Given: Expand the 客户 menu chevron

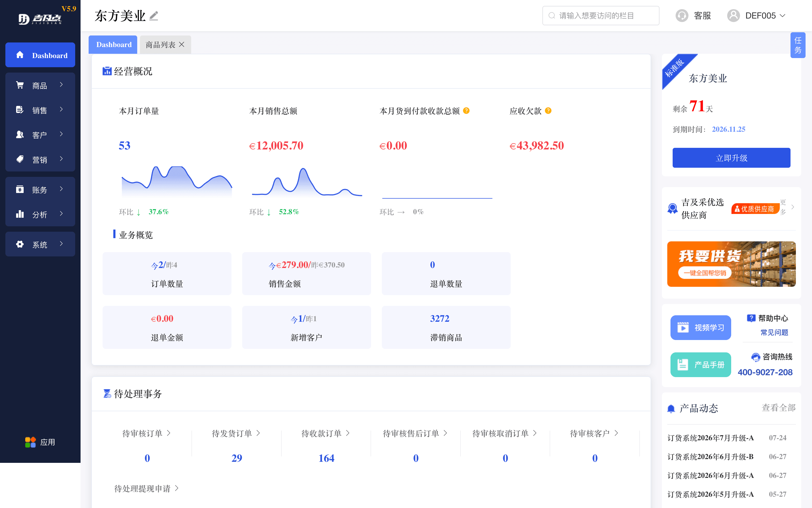Looking at the screenshot, I should [61, 134].
